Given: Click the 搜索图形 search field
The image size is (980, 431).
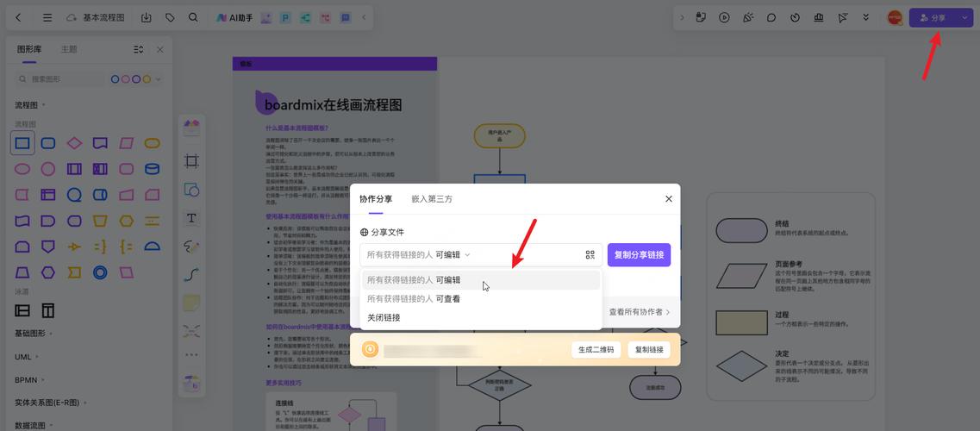Looking at the screenshot, I should [x=59, y=79].
